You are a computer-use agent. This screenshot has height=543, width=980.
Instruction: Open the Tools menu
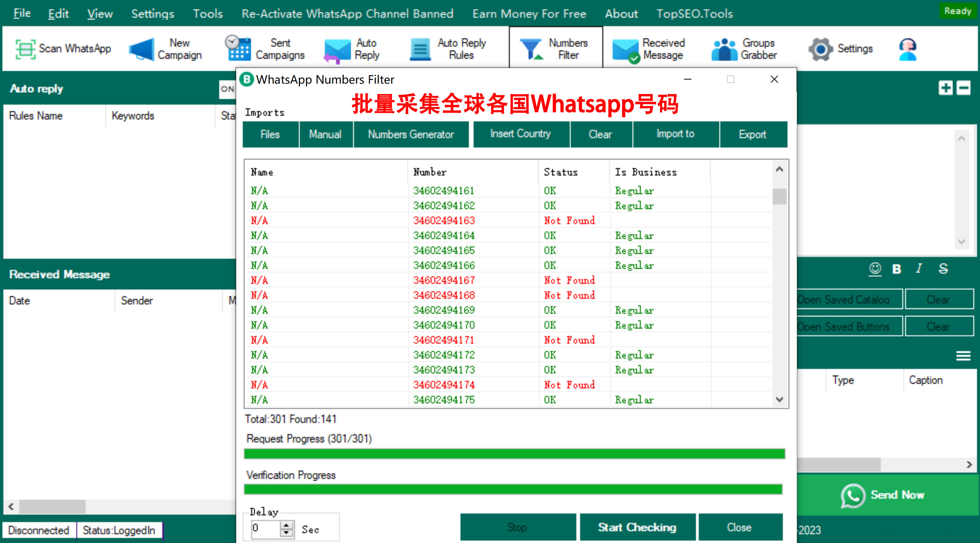tap(208, 14)
